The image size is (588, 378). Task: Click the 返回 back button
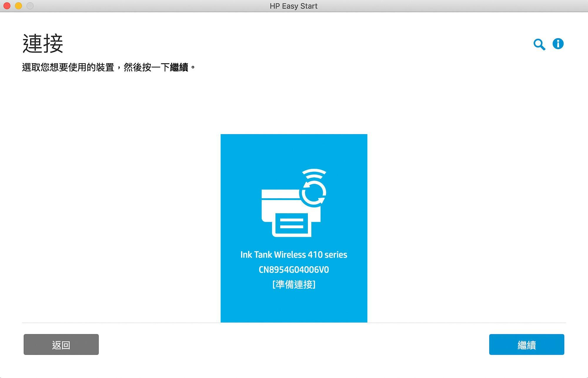[x=61, y=344]
